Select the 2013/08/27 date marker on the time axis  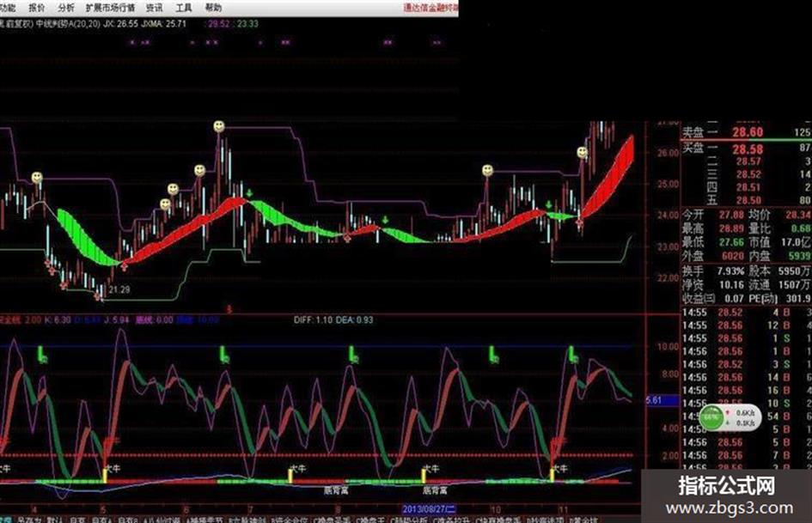click(x=430, y=509)
